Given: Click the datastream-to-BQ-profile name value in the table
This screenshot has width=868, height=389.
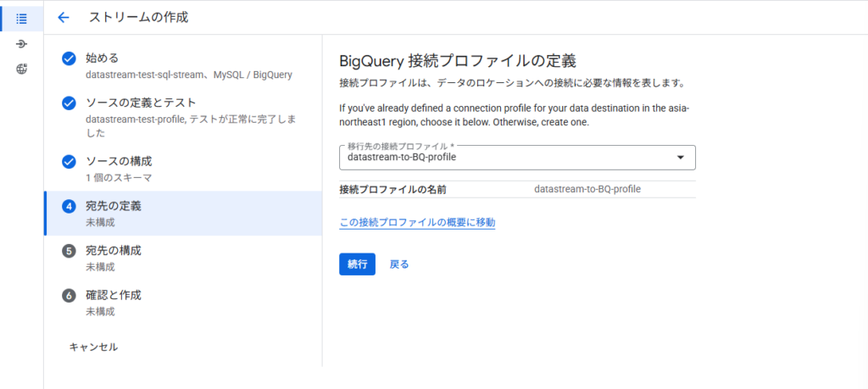Looking at the screenshot, I should pos(587,189).
